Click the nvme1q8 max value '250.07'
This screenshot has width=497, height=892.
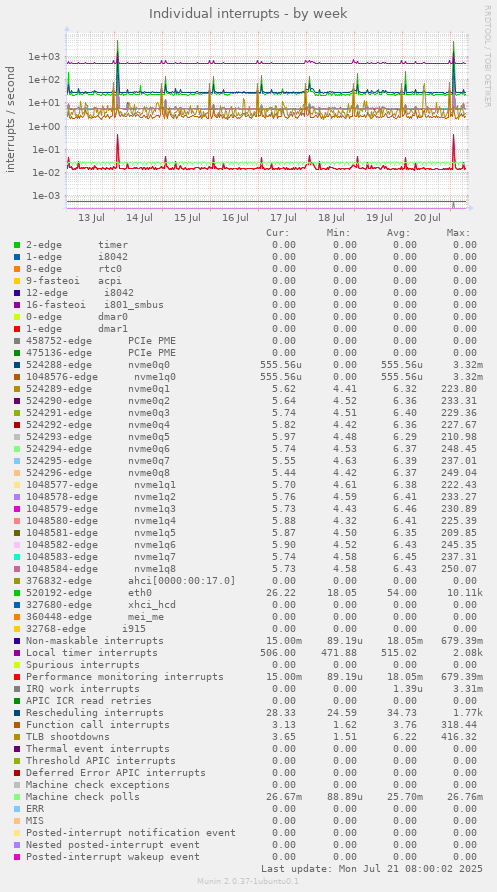[458, 568]
